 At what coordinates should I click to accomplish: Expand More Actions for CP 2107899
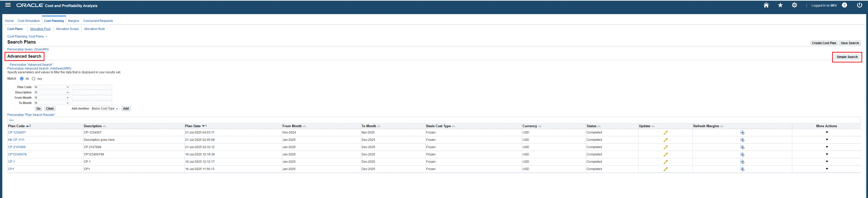click(827, 147)
